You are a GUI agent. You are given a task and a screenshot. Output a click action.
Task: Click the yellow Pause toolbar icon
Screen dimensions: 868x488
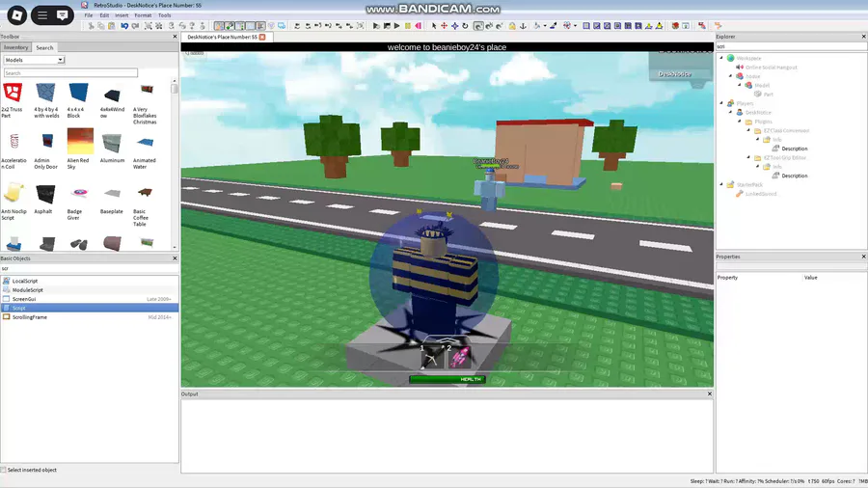point(407,26)
